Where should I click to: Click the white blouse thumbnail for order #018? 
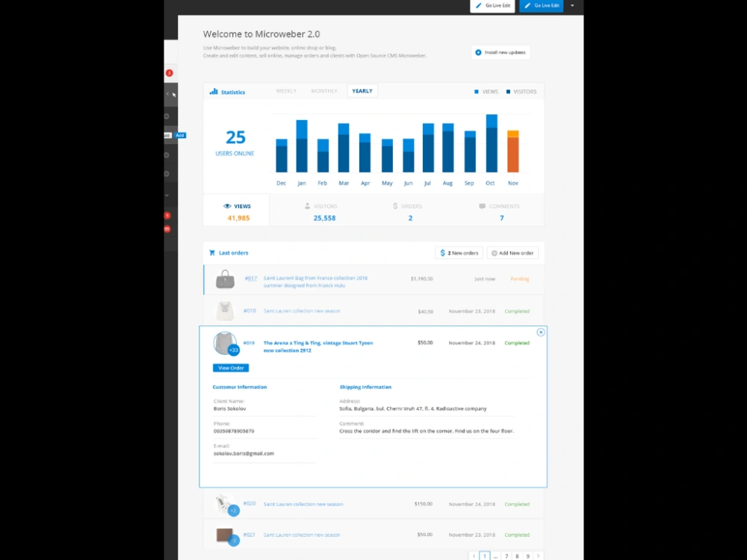[224, 311]
